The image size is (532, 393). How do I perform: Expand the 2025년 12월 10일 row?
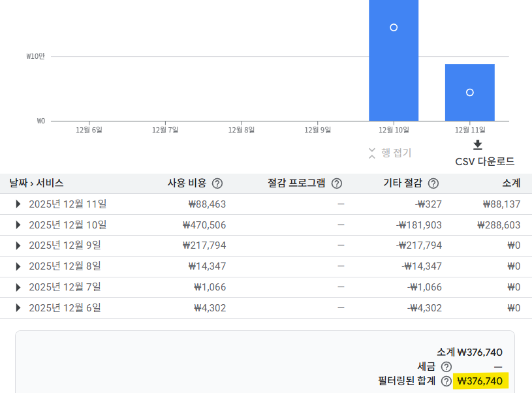(x=18, y=225)
